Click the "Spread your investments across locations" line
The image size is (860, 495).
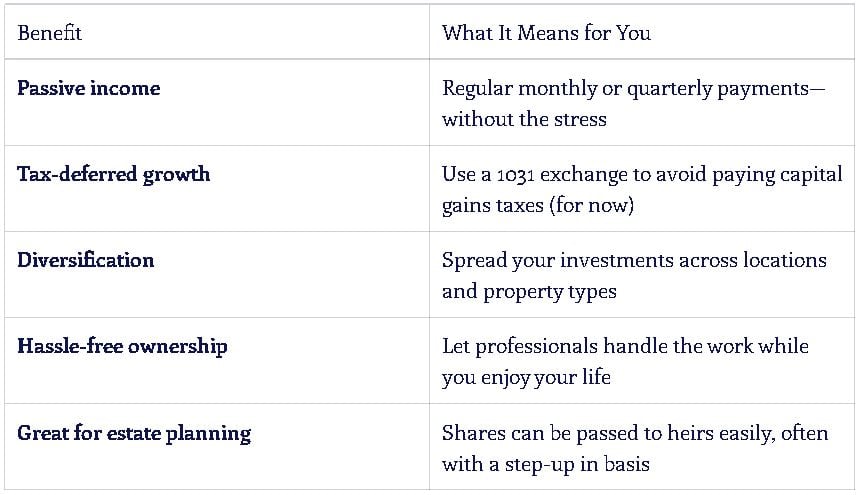click(634, 260)
